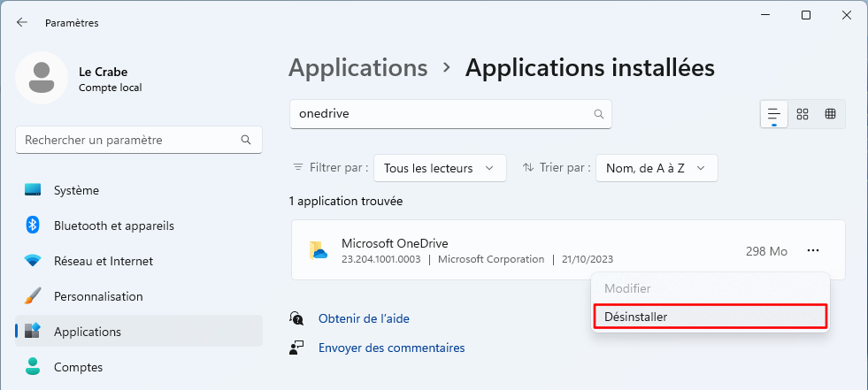Click the Le Crabe profile avatar
Image resolution: width=868 pixels, height=390 pixels.
click(x=42, y=78)
